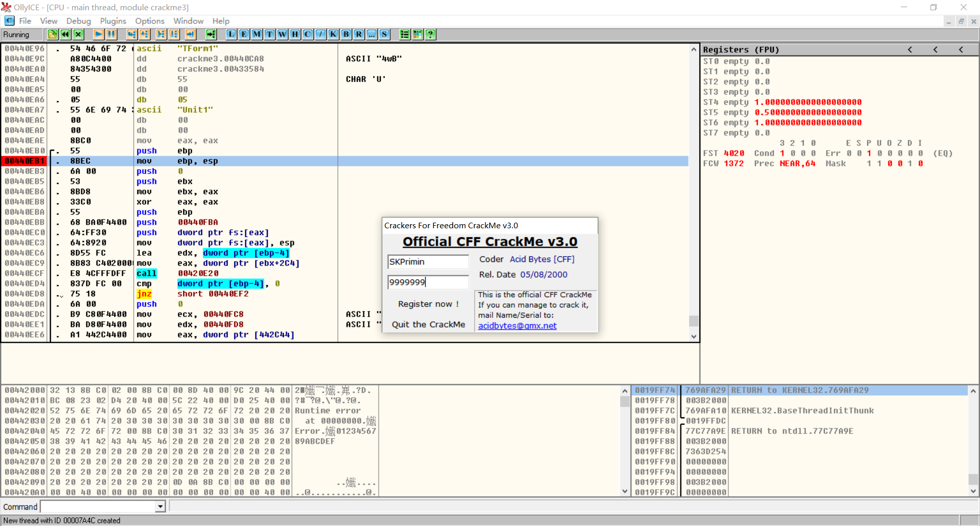Open the Log window (L) icon
This screenshot has height=526, width=980.
pos(231,34)
